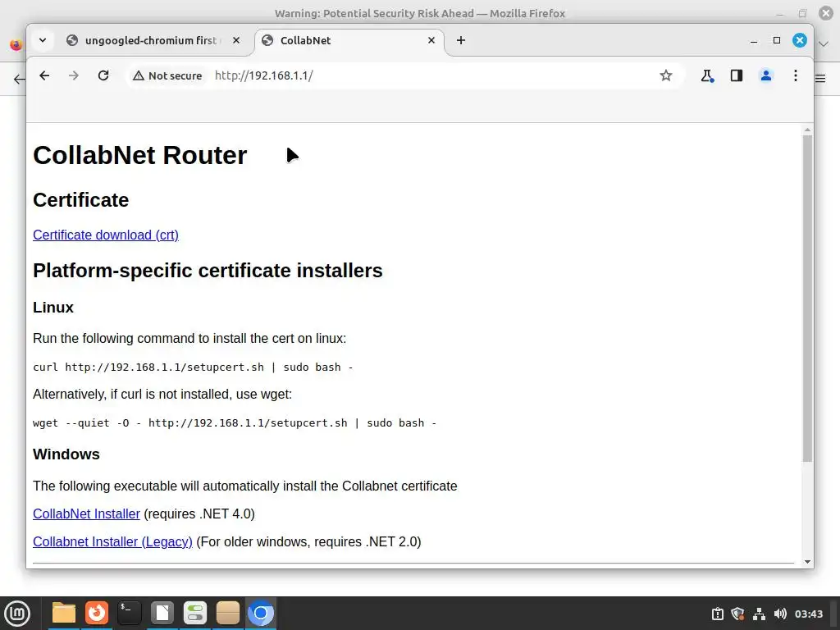This screenshot has height=630, width=840.
Task: Open the CollabNet Installer link
Action: point(86,514)
